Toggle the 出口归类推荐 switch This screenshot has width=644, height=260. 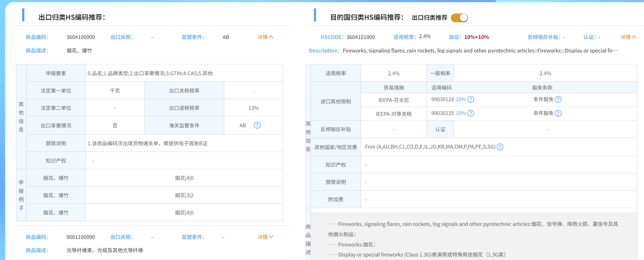[459, 18]
